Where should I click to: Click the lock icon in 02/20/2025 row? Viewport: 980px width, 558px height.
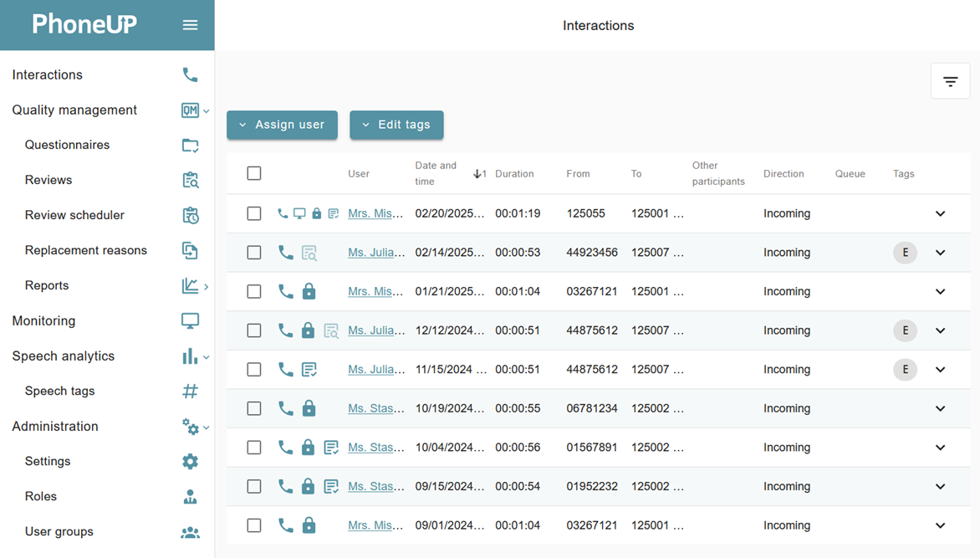(x=316, y=213)
